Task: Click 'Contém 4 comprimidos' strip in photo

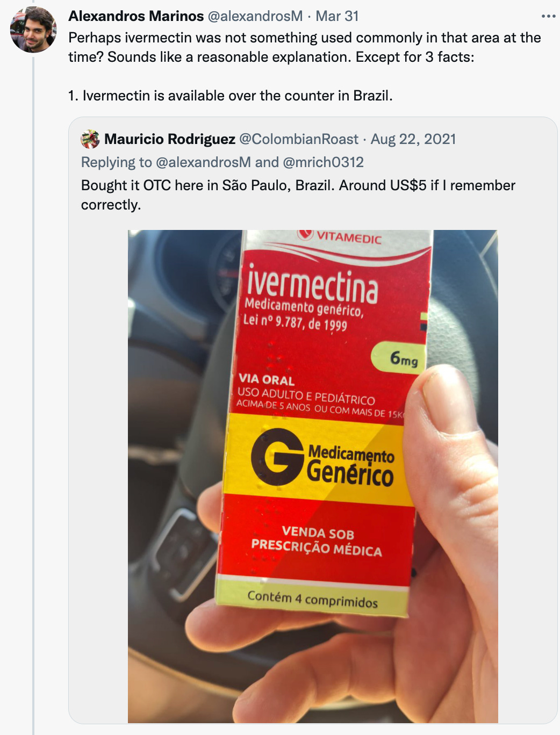Action: click(312, 599)
